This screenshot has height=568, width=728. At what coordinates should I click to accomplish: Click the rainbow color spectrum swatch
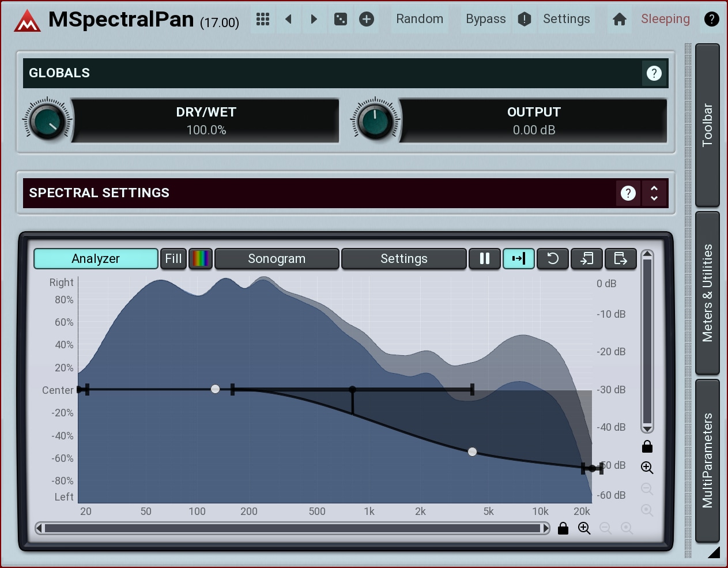pos(201,259)
